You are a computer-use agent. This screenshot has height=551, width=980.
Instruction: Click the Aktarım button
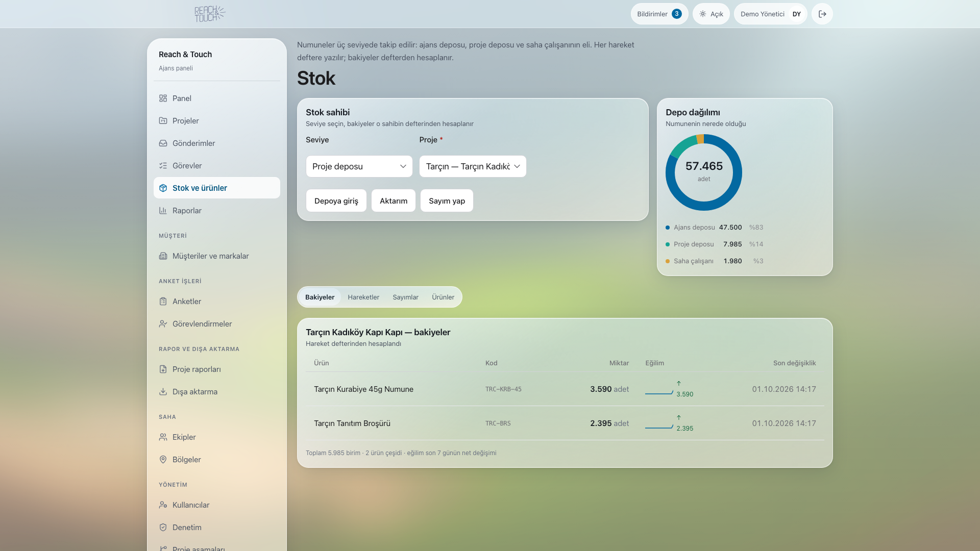pyautogui.click(x=394, y=201)
